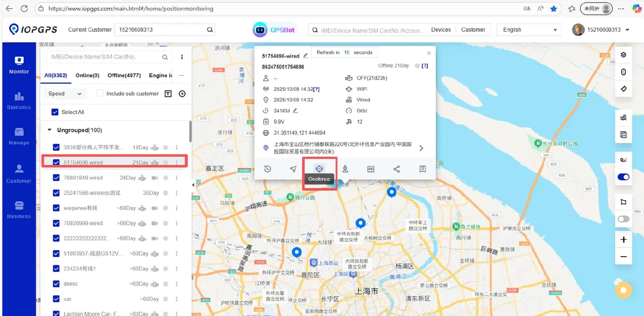Click the Geofence icon in device popup
This screenshot has width=644, height=316.
click(x=319, y=169)
